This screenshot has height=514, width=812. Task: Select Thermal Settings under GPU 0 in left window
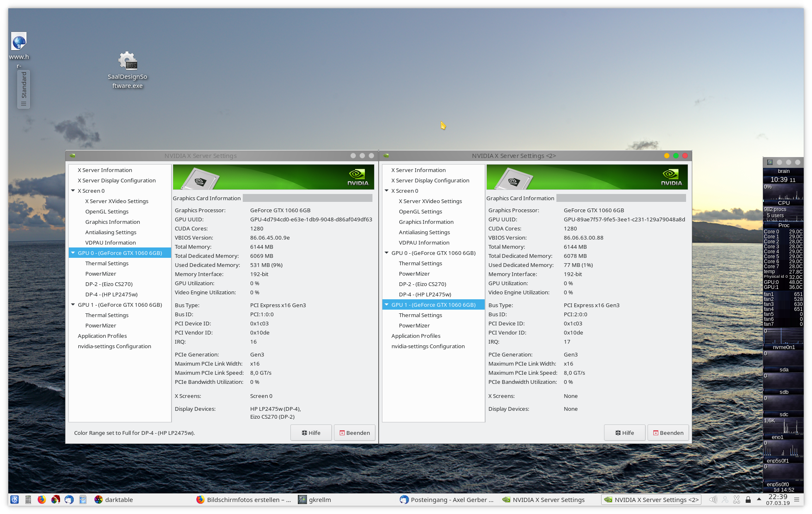(x=106, y=263)
